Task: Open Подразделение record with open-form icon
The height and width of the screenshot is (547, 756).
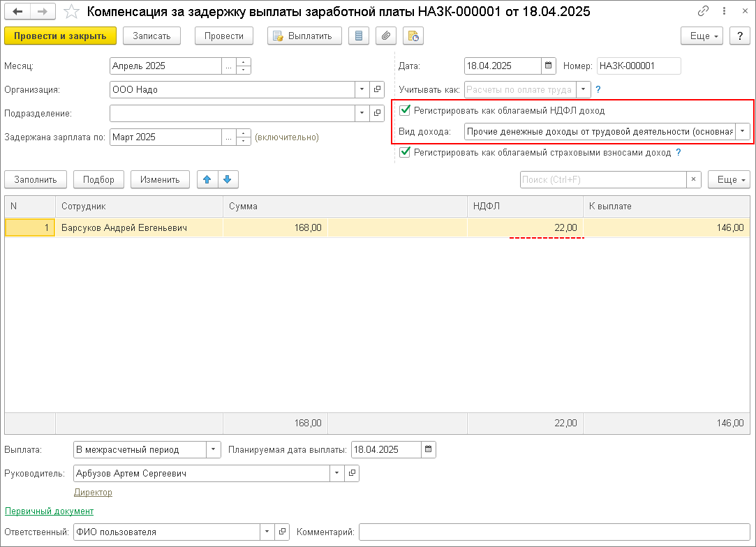Action: coord(377,113)
